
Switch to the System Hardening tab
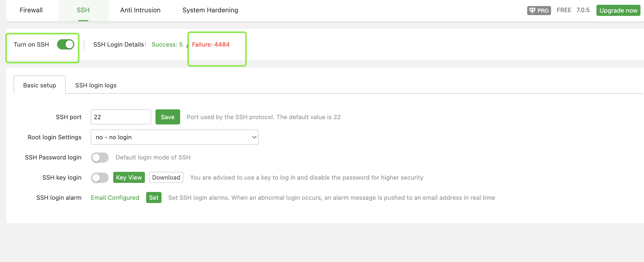[210, 10]
